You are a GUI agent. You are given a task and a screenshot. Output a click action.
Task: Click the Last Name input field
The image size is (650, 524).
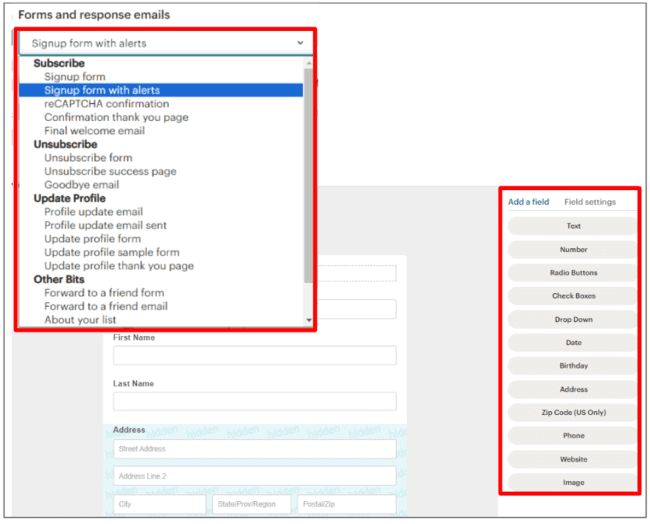coord(254,401)
